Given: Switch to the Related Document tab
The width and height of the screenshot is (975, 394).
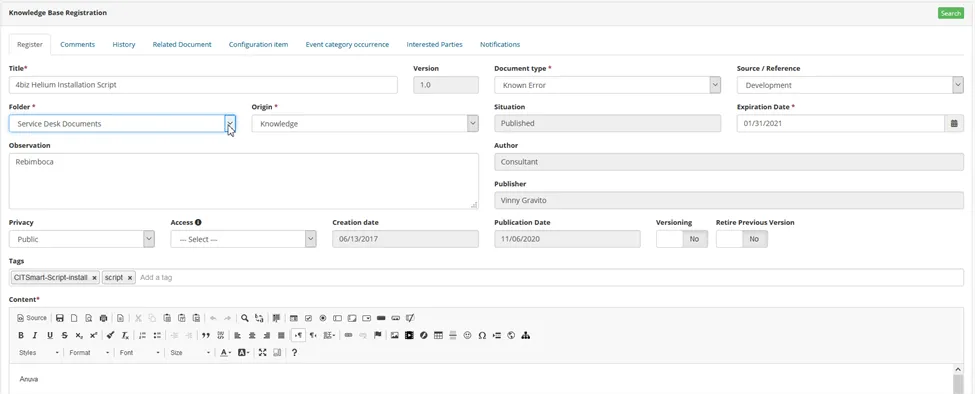Looking at the screenshot, I should (182, 45).
